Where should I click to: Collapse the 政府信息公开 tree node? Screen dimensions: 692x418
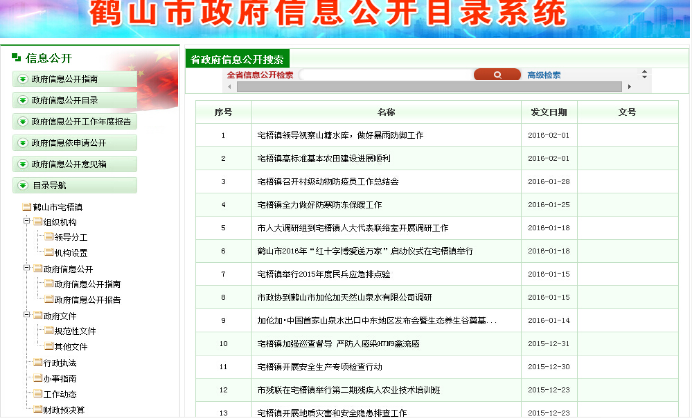[x=26, y=269]
